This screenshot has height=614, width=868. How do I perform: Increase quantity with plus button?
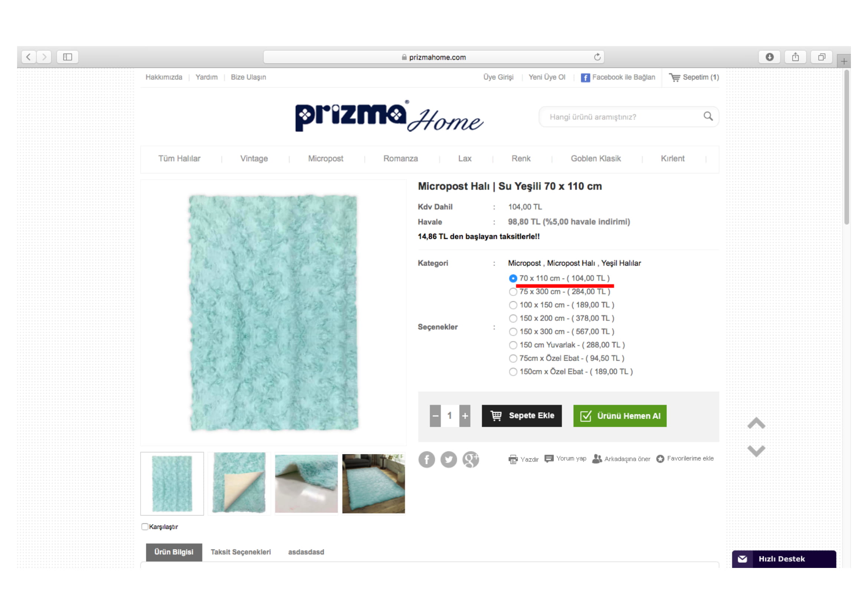point(465,416)
